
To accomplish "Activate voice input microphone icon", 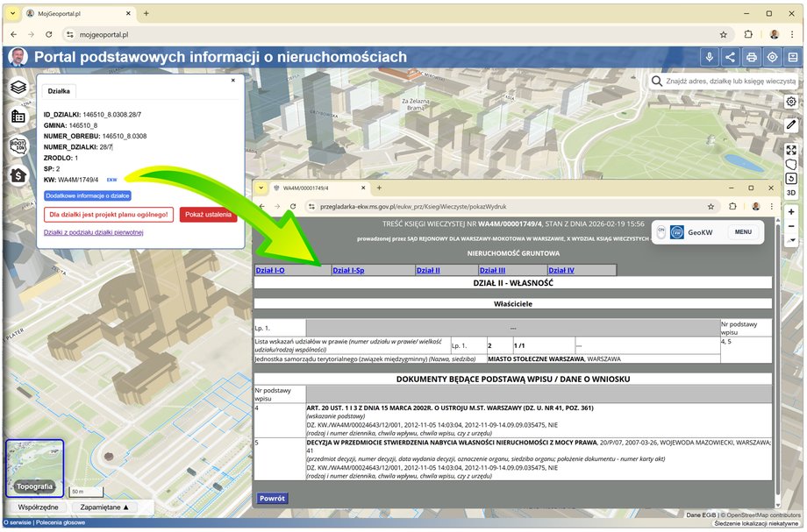I will [710, 57].
